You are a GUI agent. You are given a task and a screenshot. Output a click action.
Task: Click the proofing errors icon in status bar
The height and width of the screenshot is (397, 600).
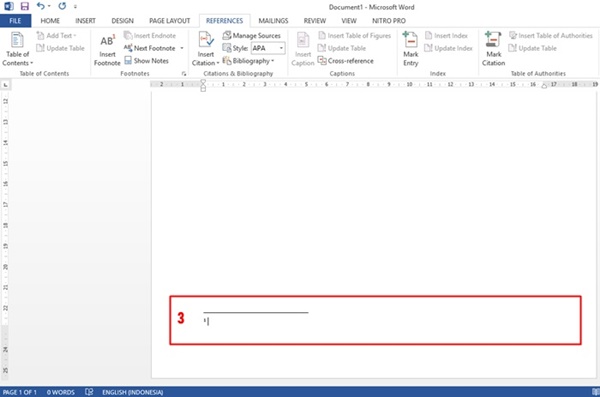(x=89, y=392)
